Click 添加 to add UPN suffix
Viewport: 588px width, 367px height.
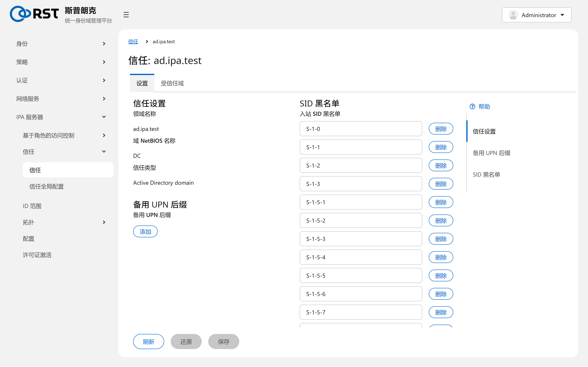[145, 232]
